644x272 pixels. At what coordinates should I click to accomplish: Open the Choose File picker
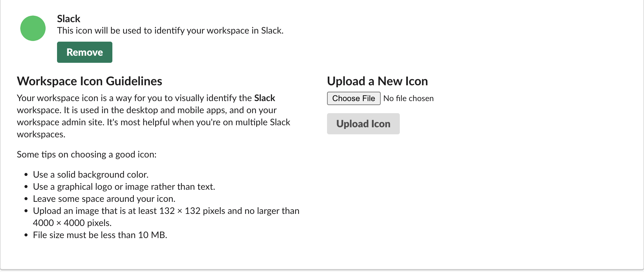pos(354,98)
